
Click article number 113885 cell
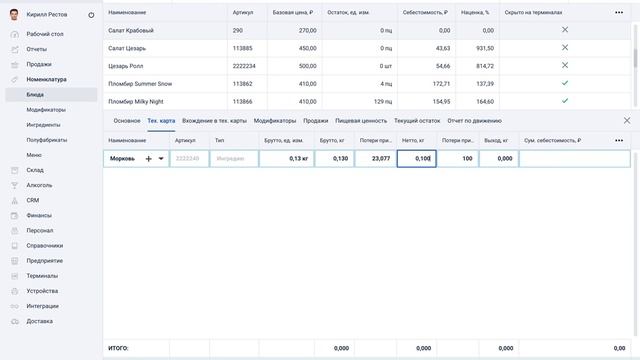(x=242, y=48)
